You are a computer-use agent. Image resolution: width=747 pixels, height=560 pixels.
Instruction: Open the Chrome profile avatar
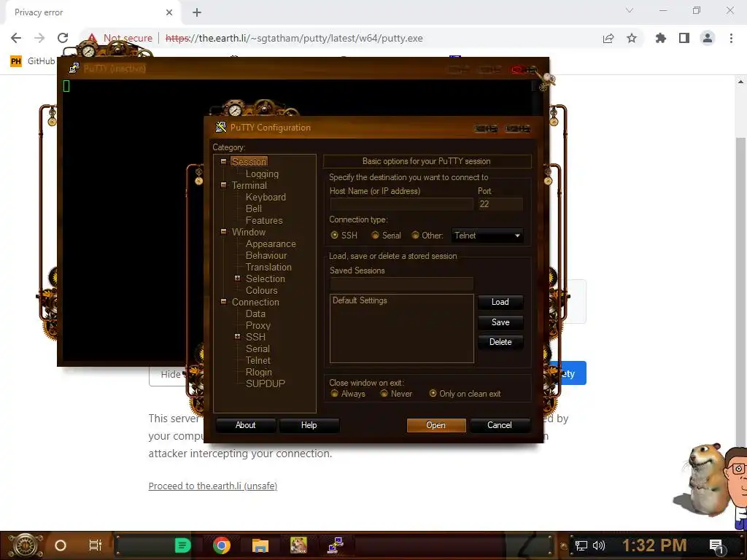click(708, 38)
